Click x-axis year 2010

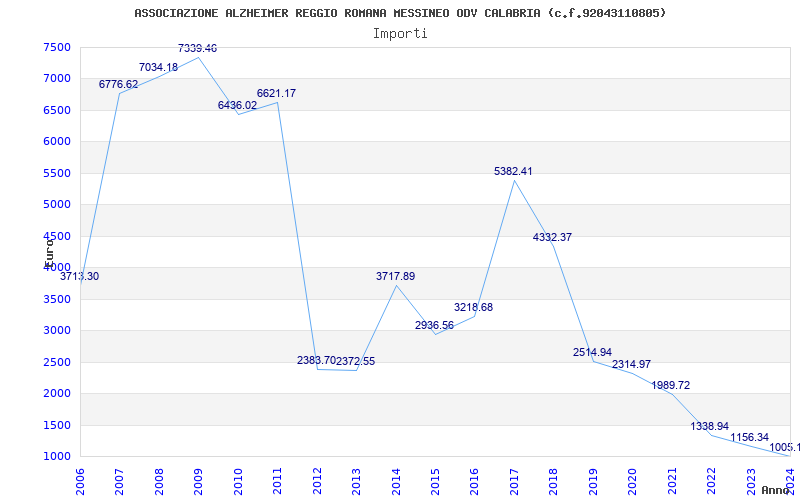pyautogui.click(x=238, y=482)
